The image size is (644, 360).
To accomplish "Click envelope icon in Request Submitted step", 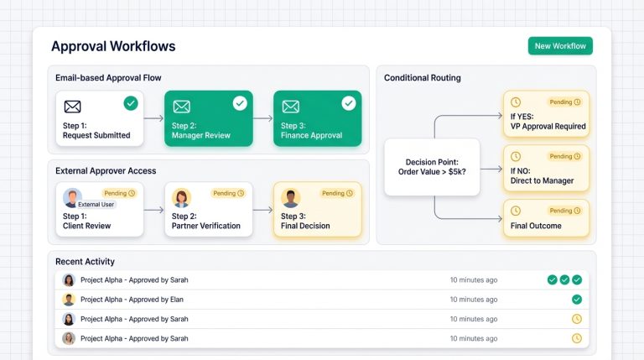I will (72, 107).
